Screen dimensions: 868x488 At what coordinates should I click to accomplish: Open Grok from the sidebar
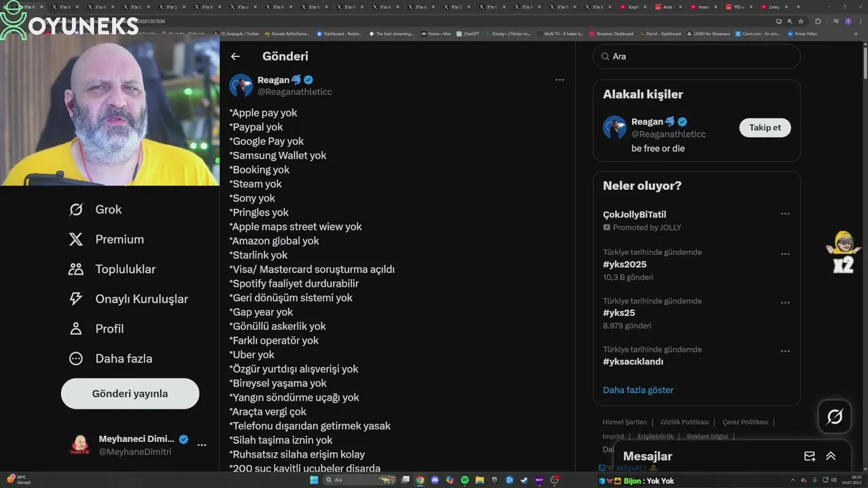click(x=95, y=209)
